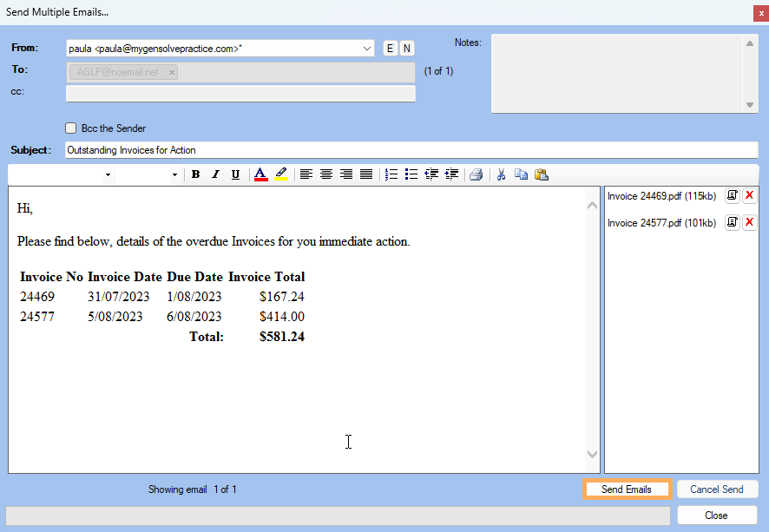The height and width of the screenshot is (532, 769).
Task: Center align the email body text
Action: click(326, 174)
